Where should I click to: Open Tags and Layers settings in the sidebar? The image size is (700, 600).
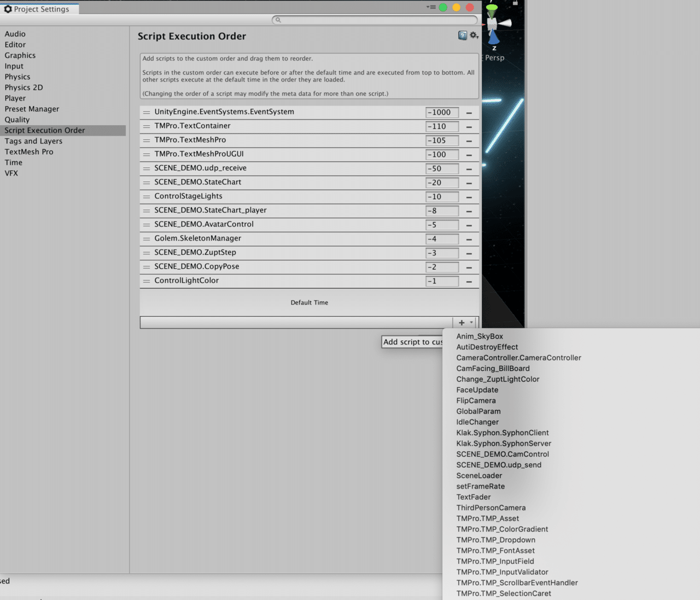pyautogui.click(x=33, y=141)
